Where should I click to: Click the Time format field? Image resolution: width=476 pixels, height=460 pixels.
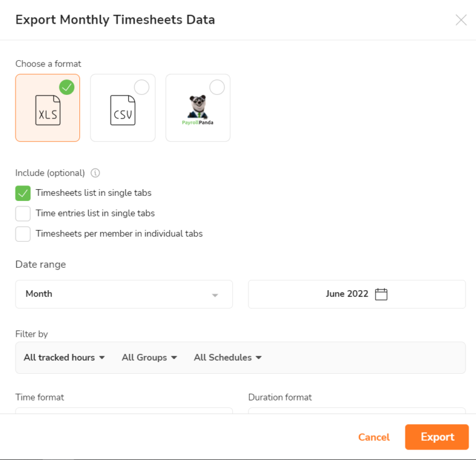pyautogui.click(x=124, y=410)
